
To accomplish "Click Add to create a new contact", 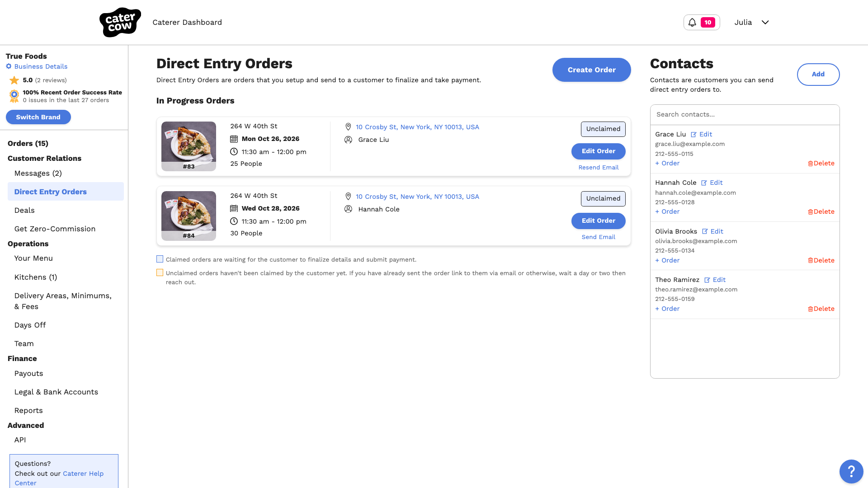I will 818,75.
